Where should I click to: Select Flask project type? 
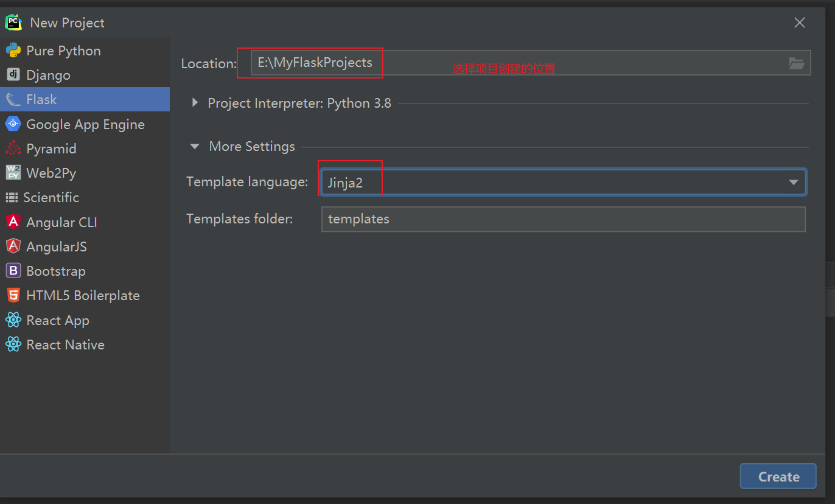click(x=85, y=99)
